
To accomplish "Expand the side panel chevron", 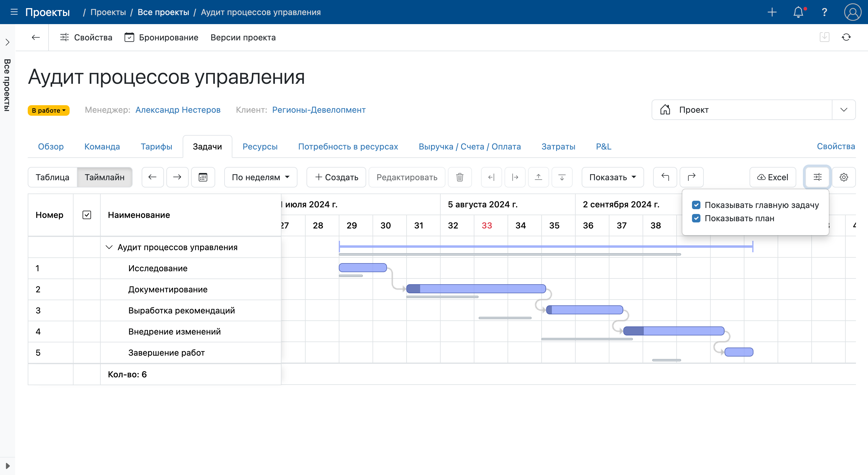I will (x=8, y=42).
